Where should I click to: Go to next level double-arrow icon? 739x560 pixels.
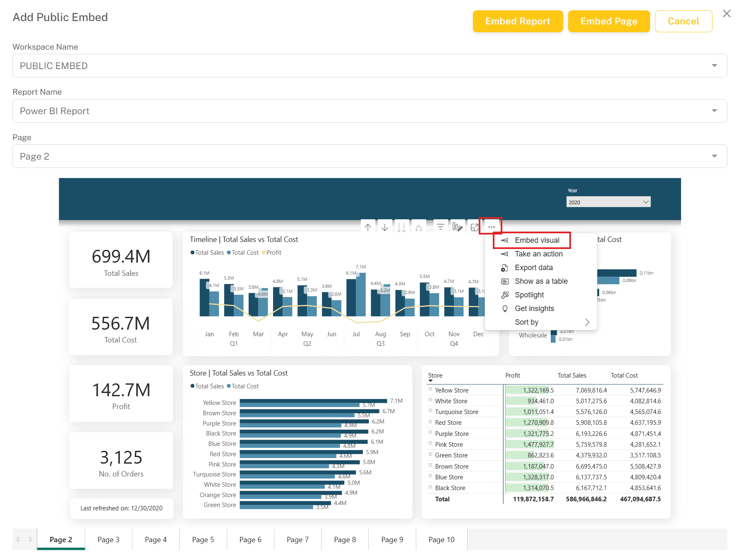pos(401,227)
